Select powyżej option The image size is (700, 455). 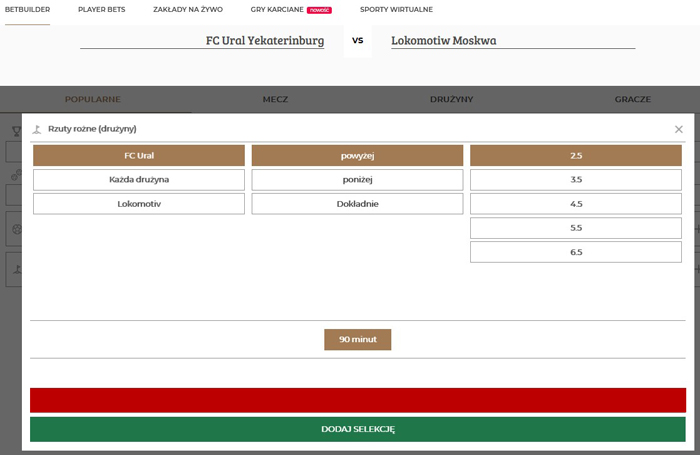(x=357, y=155)
